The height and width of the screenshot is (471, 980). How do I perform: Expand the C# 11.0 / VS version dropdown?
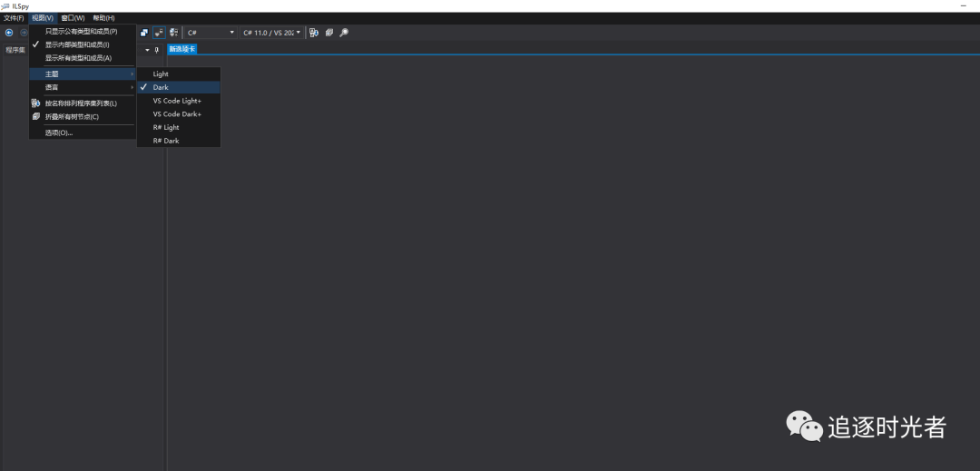(271, 33)
